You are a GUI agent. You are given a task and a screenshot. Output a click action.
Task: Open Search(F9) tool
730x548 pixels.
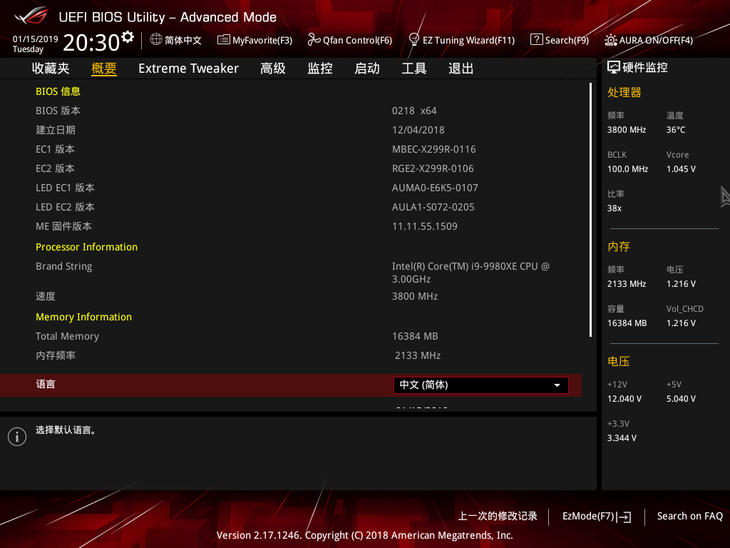click(x=559, y=40)
